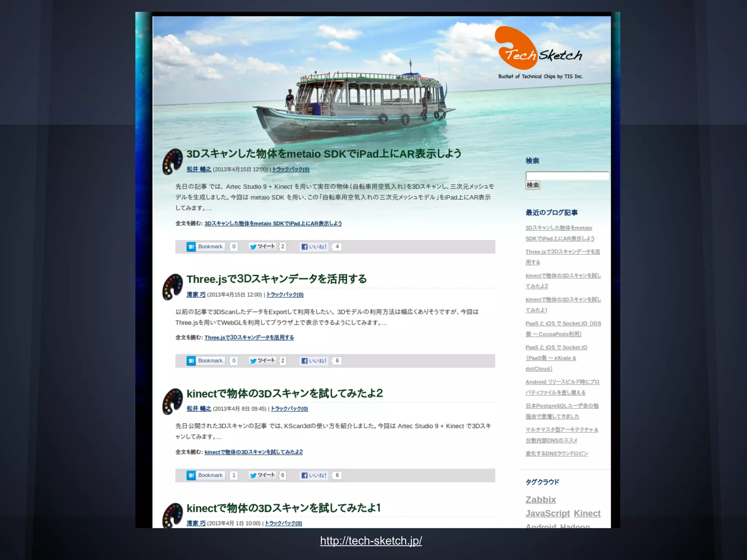Open the article title 'kinectで物体の3Dスキャンを試してみたよ1'
Screen dimensions: 747x560
coord(283,508)
